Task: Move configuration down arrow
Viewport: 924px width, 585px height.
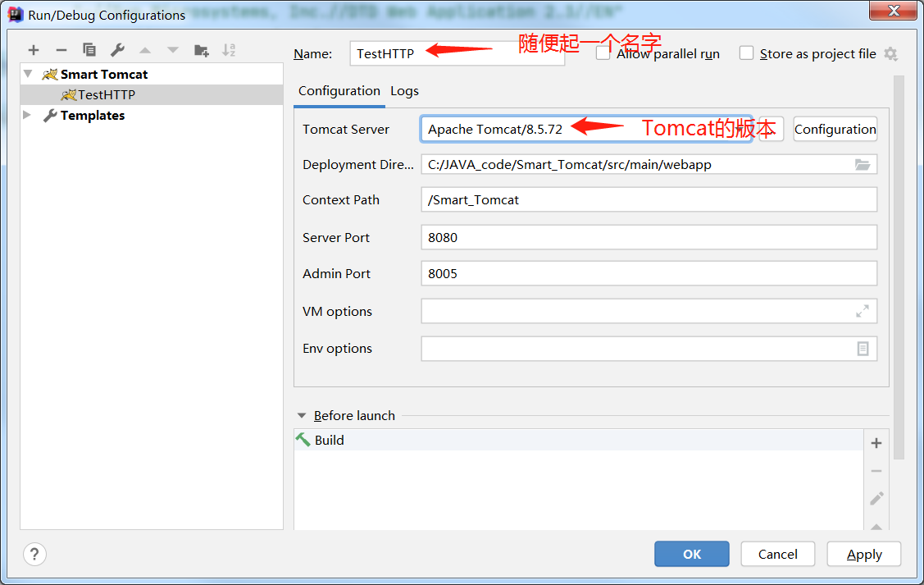Action: 173,50
